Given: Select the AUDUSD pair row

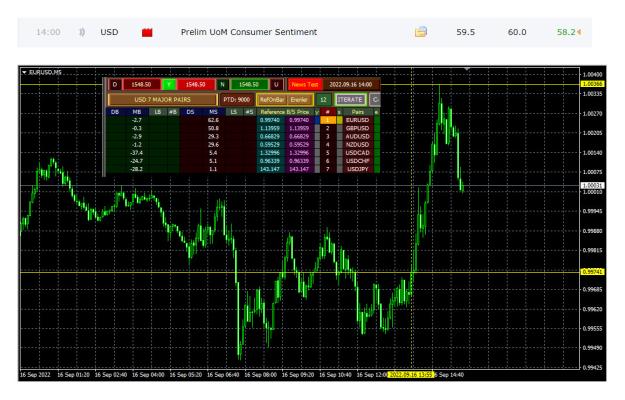Looking at the screenshot, I should pos(358,136).
